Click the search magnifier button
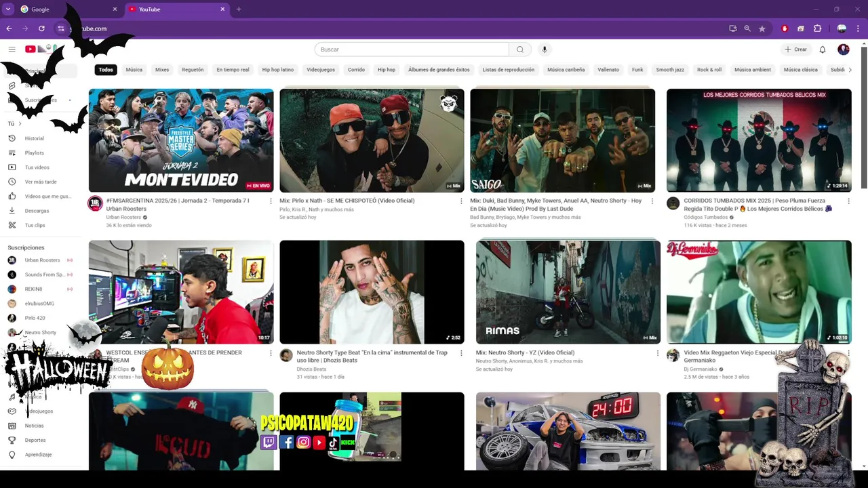The height and width of the screenshot is (488, 868). (x=520, y=49)
